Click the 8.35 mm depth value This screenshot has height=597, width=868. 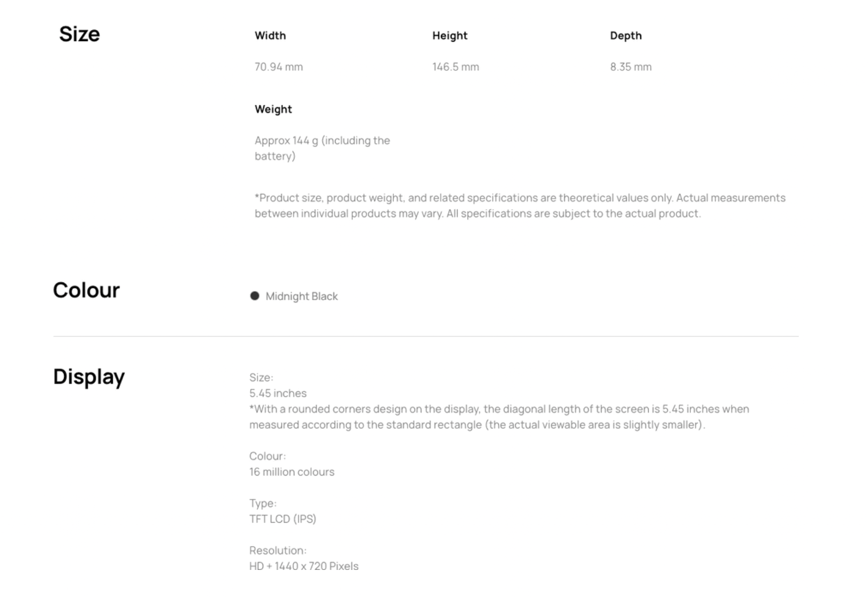click(x=631, y=67)
